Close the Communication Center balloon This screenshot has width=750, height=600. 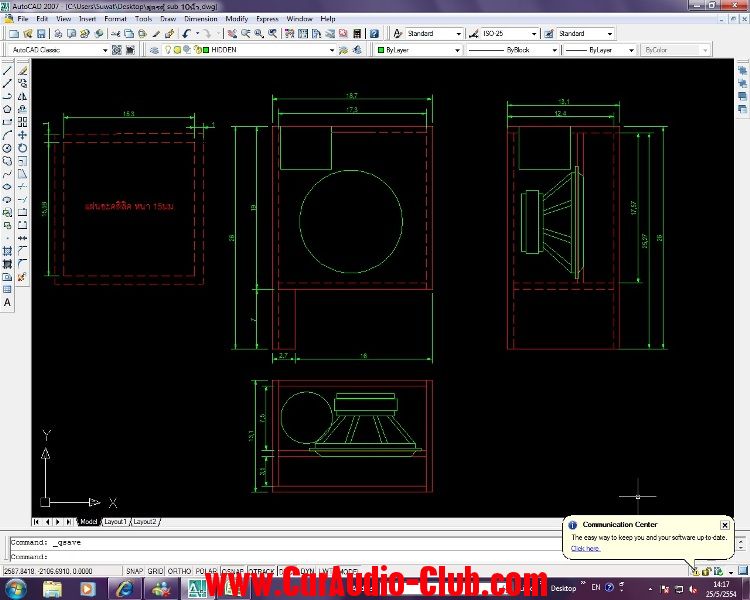coord(725,524)
